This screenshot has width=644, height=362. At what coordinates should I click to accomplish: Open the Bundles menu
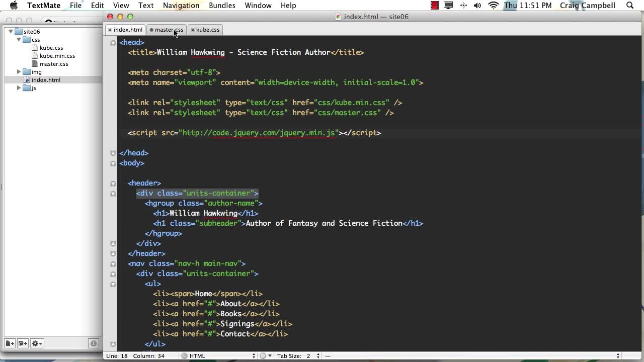click(222, 6)
